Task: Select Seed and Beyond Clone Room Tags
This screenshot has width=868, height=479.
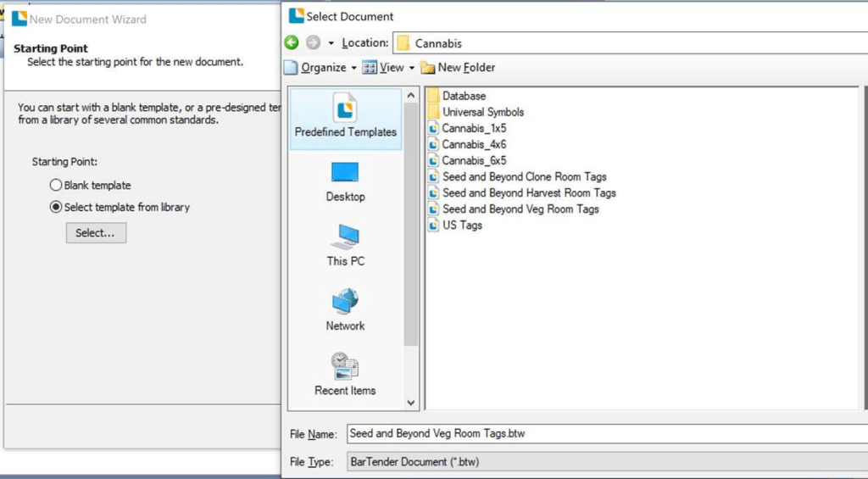Action: pyautogui.click(x=518, y=176)
